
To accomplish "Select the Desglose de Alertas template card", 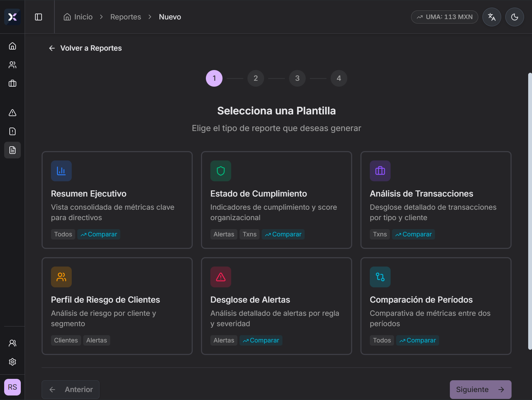I will pyautogui.click(x=276, y=306).
